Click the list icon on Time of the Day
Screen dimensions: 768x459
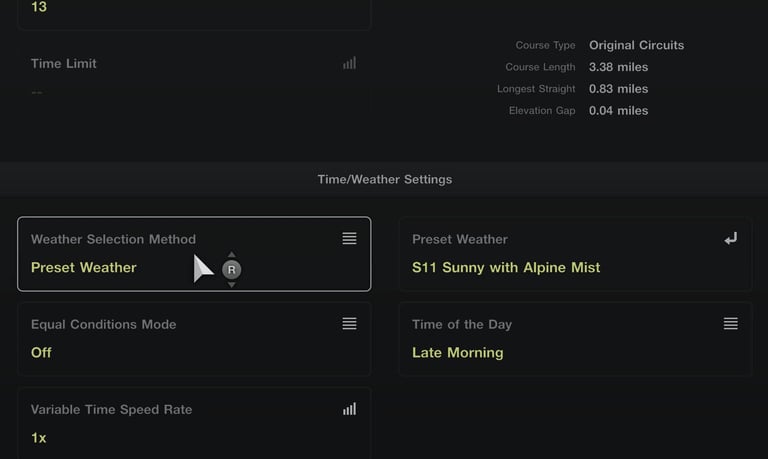tap(731, 324)
